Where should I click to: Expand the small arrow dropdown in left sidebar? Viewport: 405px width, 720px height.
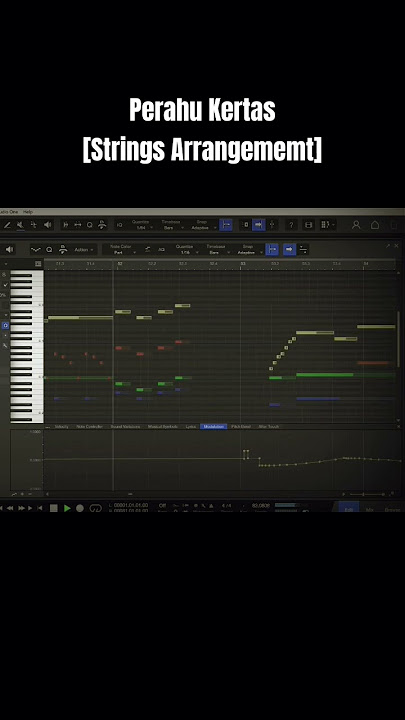[6, 315]
